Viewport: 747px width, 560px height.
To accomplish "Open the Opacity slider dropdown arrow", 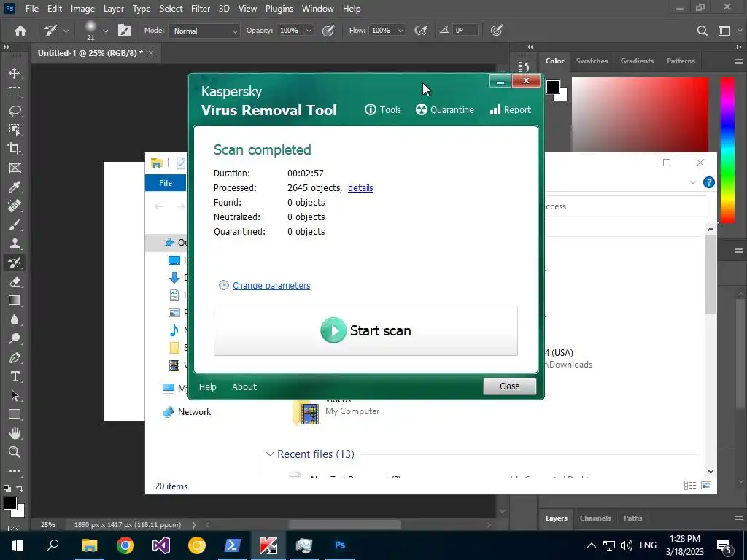I will (x=309, y=31).
